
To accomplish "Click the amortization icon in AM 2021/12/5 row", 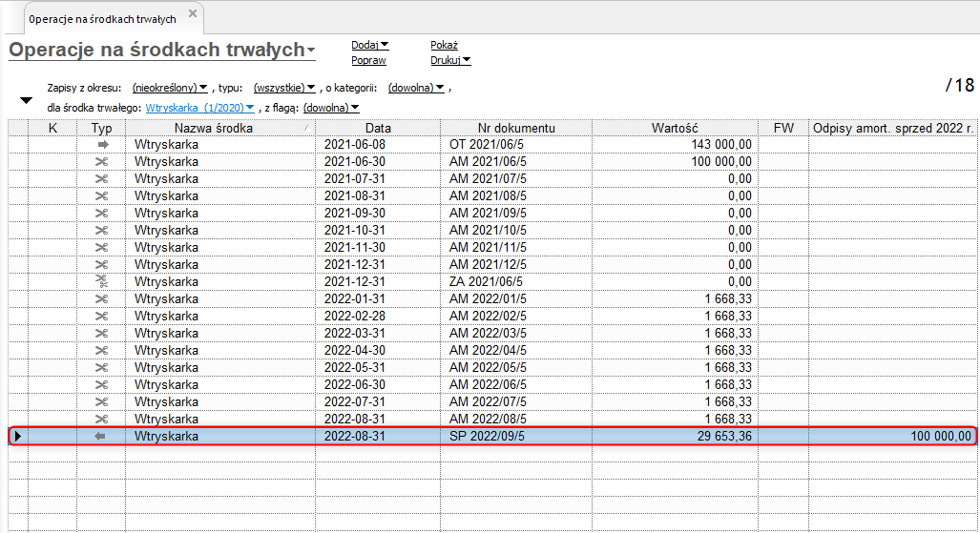I will point(102,265).
